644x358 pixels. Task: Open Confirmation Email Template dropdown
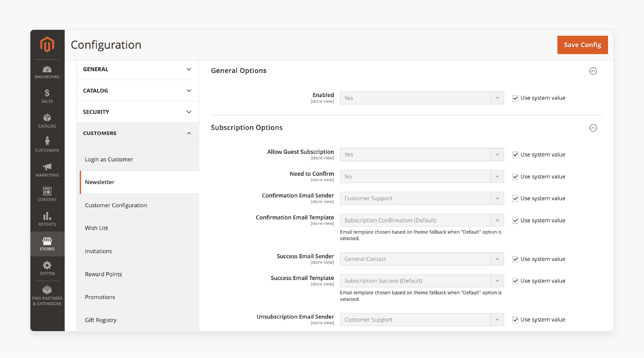click(422, 220)
